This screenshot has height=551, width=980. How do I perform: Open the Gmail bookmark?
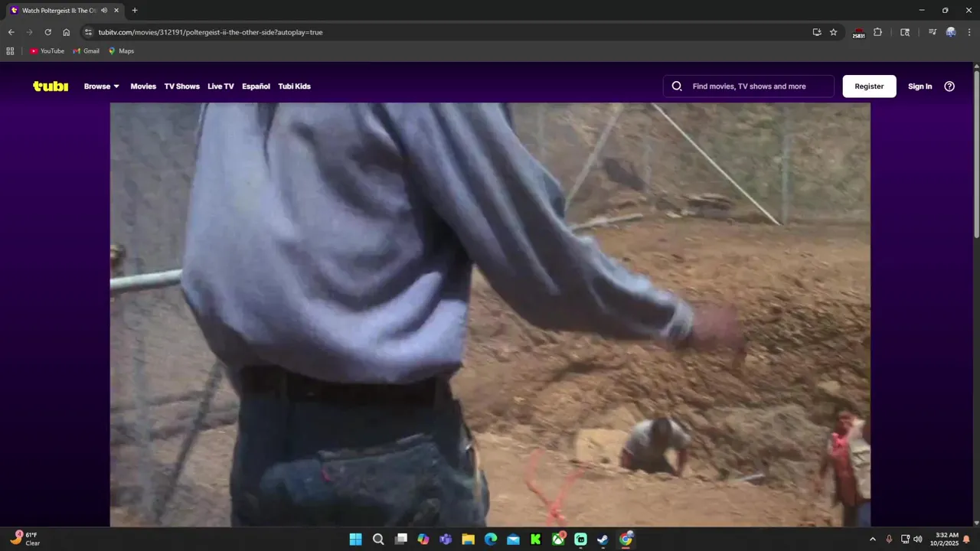pyautogui.click(x=87, y=51)
